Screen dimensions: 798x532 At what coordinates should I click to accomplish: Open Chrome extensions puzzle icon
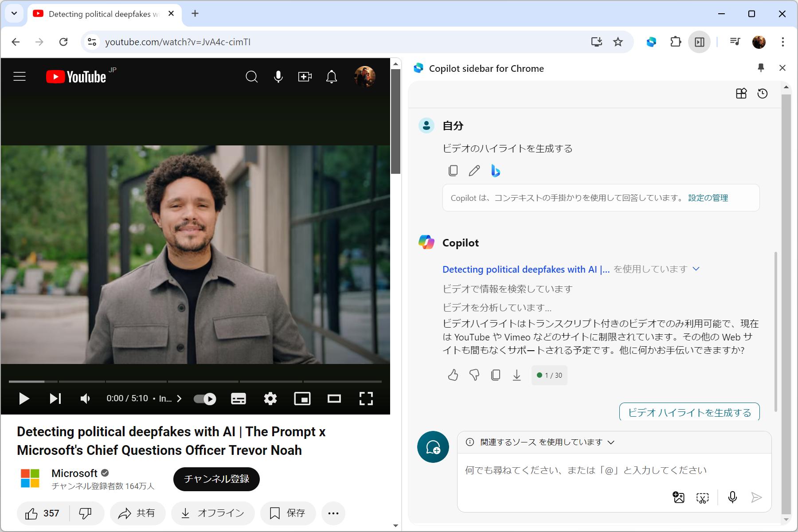[x=676, y=42]
